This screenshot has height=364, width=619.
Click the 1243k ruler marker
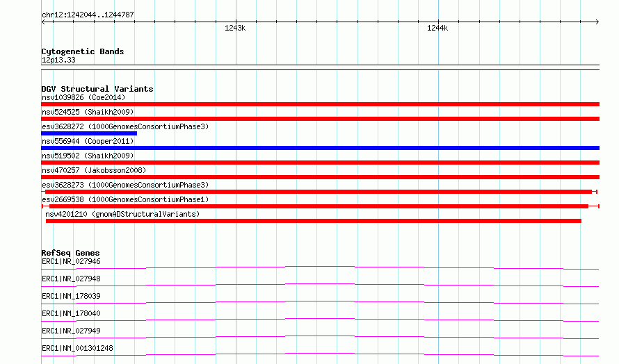coord(235,28)
